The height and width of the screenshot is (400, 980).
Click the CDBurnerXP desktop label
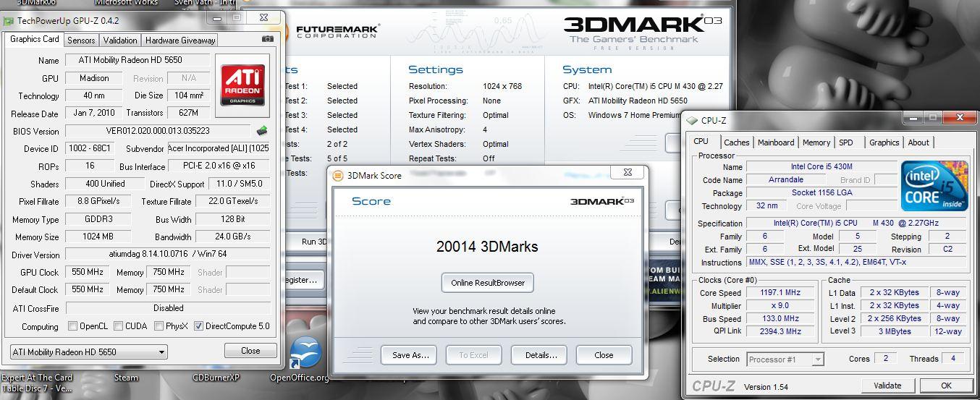[216, 377]
